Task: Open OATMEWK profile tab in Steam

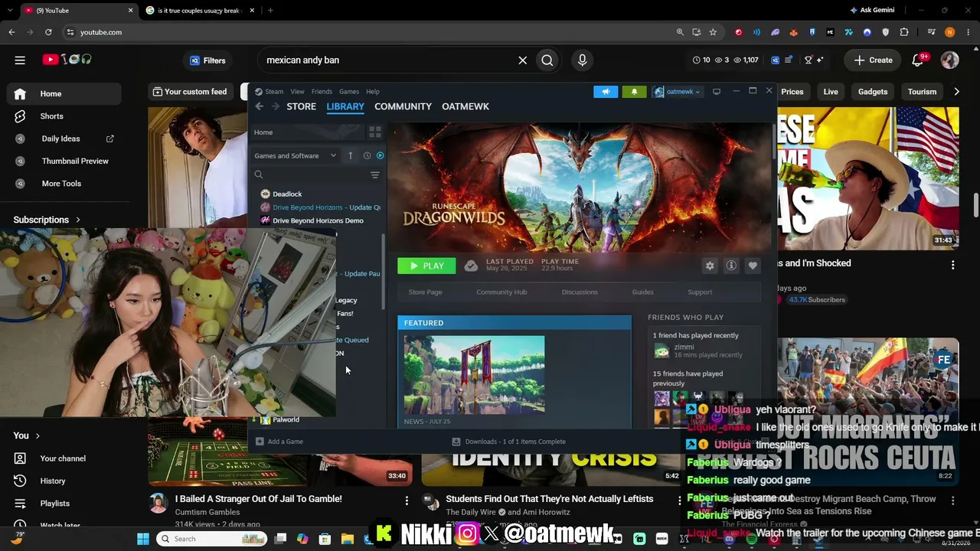Action: (x=465, y=106)
